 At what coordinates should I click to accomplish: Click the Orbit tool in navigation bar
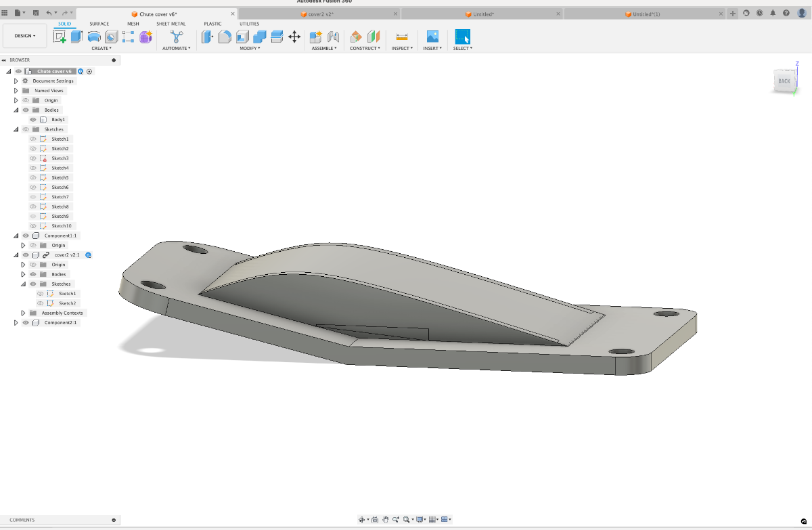click(x=362, y=519)
